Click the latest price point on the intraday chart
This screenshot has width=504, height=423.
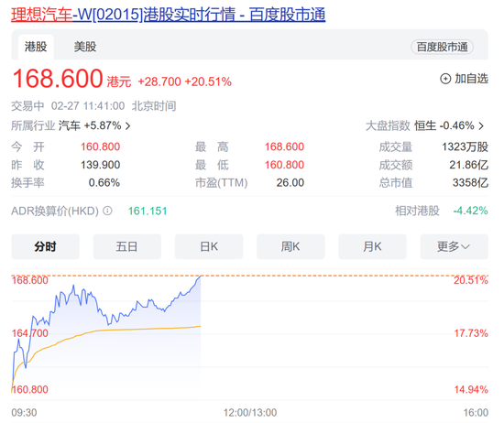click(x=201, y=277)
